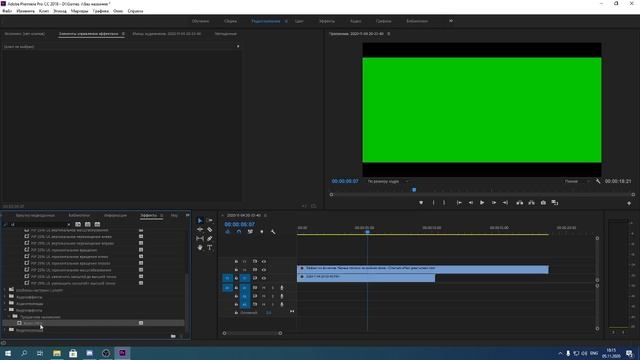Open comparison view button in Program monitor
The image size is (640, 360).
555,202
